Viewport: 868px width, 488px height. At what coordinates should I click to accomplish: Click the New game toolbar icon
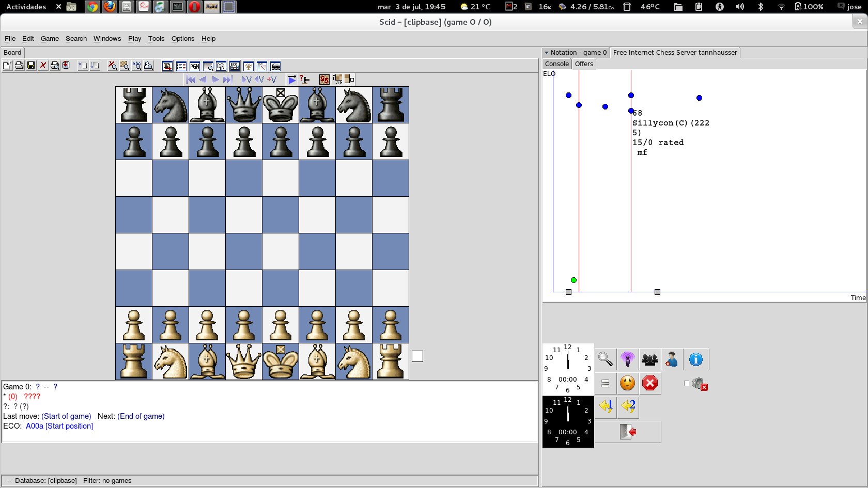coord(7,66)
